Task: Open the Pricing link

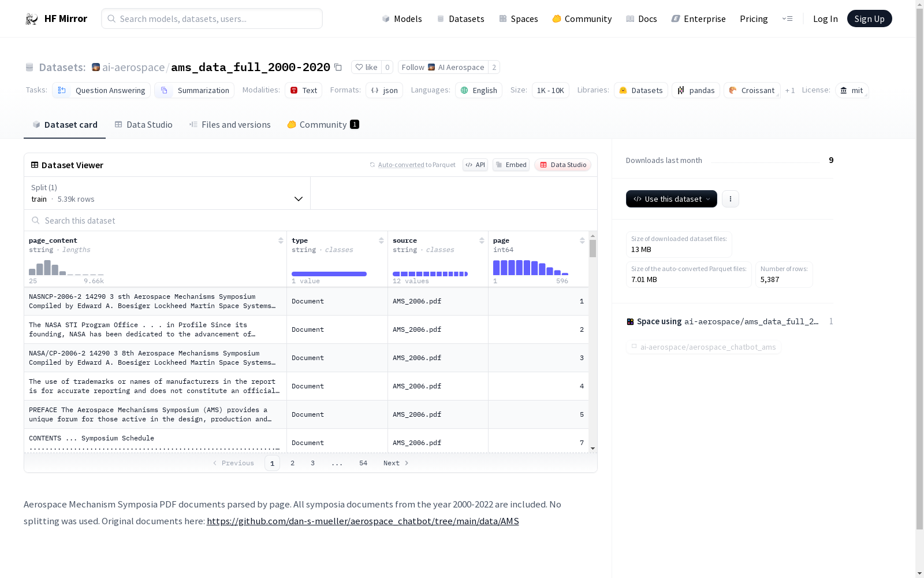Action: (754, 19)
